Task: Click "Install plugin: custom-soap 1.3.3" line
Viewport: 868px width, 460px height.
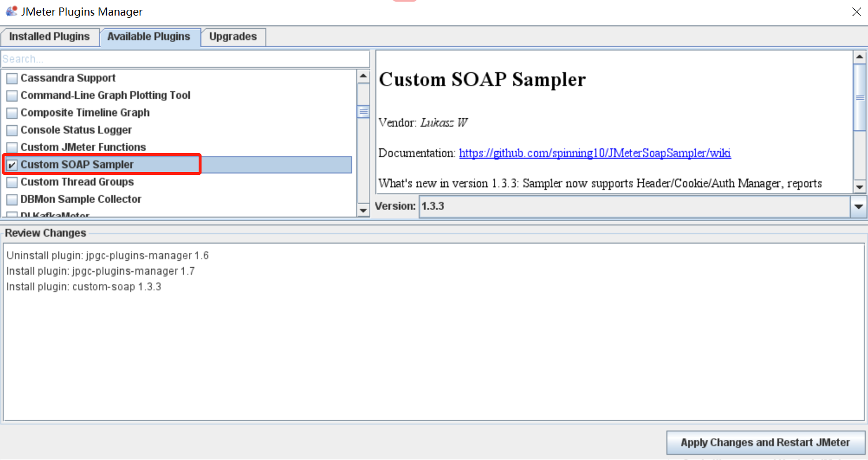Action: coord(84,286)
